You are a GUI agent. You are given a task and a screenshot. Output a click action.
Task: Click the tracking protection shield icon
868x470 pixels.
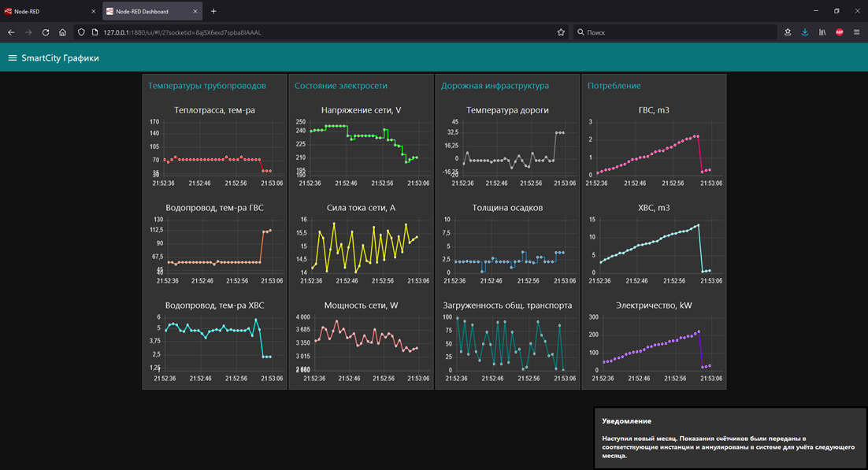(81, 32)
